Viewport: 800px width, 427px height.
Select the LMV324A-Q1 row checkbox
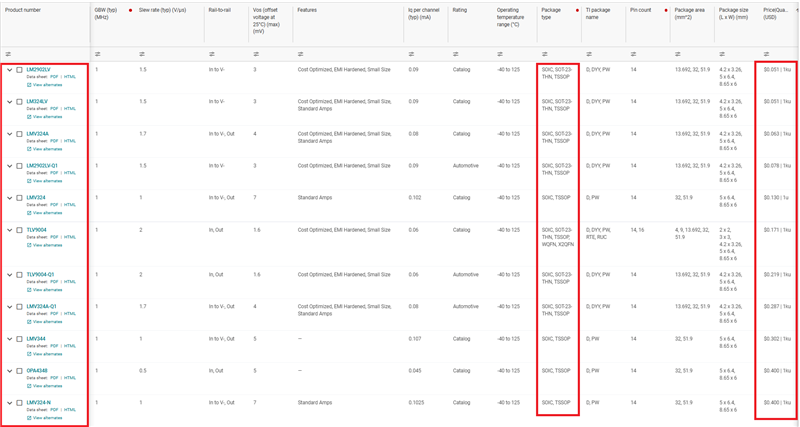[19, 307]
